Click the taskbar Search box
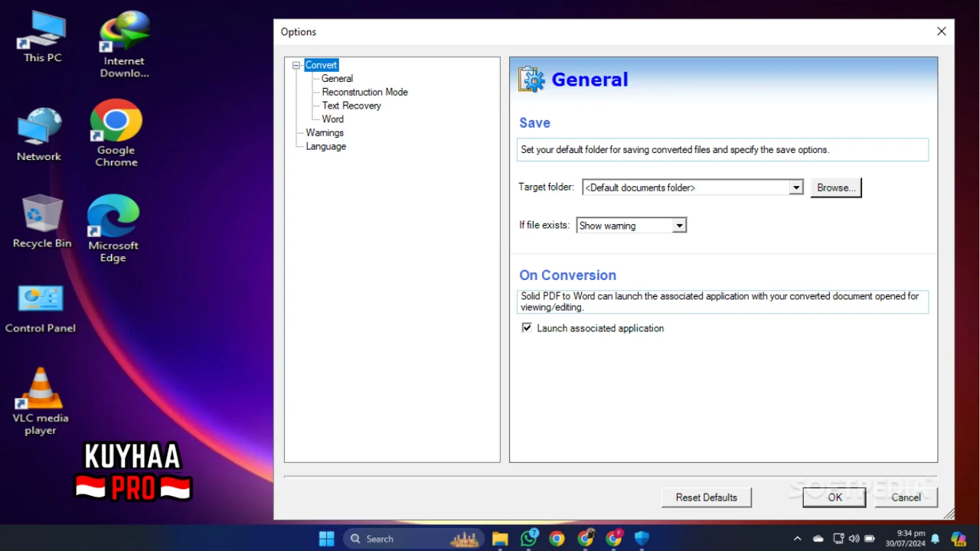 [x=413, y=539]
